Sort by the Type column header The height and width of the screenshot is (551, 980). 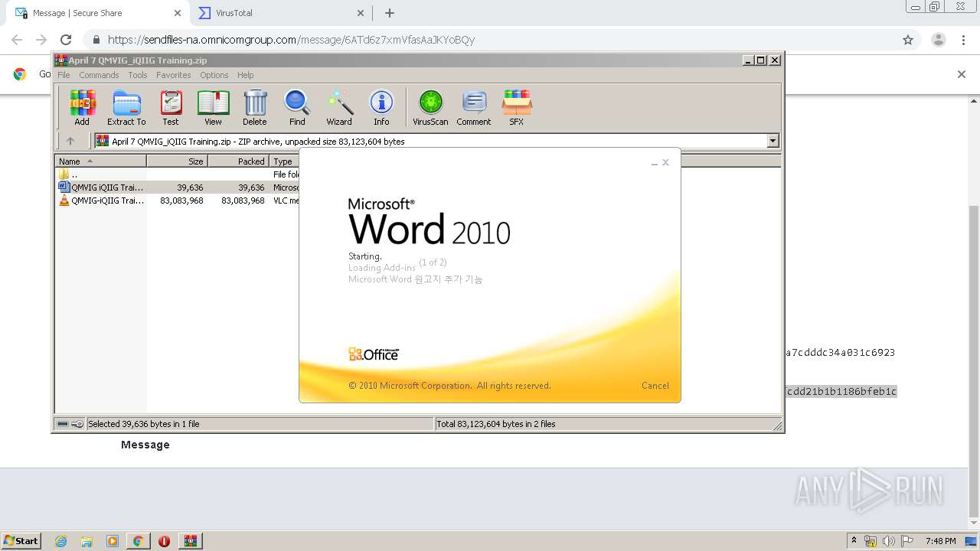tap(284, 161)
